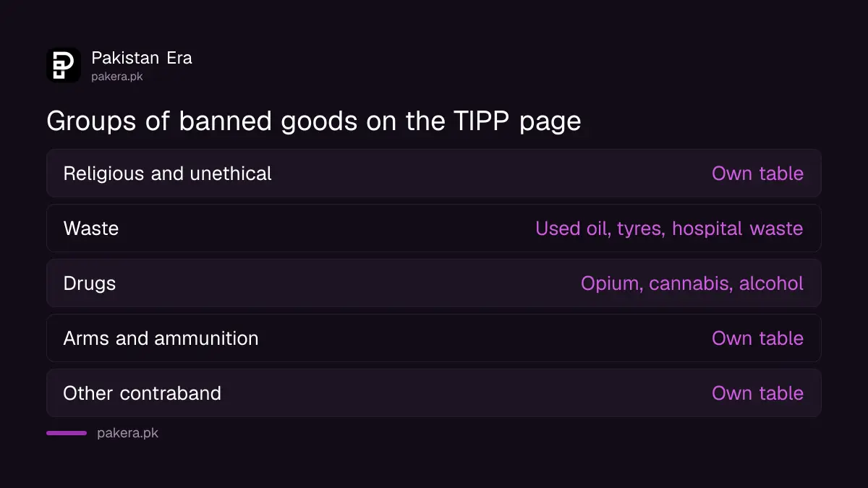868x488 pixels.
Task: Open the Pakistan Era title text
Action: [142, 58]
